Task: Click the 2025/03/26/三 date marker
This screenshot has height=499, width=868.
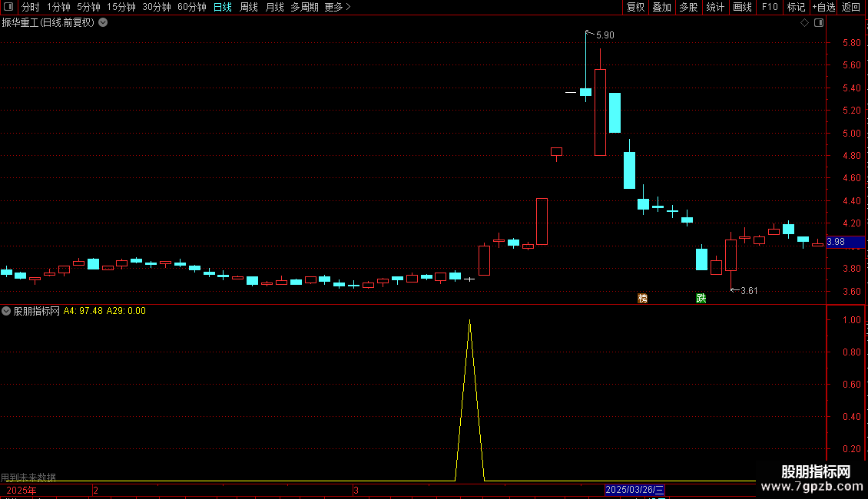Action: click(x=634, y=490)
